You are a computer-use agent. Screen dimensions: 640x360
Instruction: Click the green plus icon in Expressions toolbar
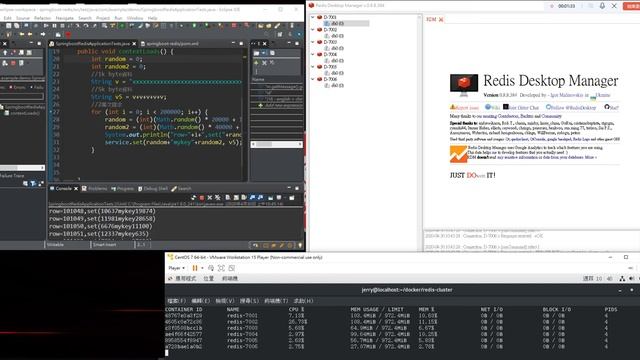click(x=256, y=63)
